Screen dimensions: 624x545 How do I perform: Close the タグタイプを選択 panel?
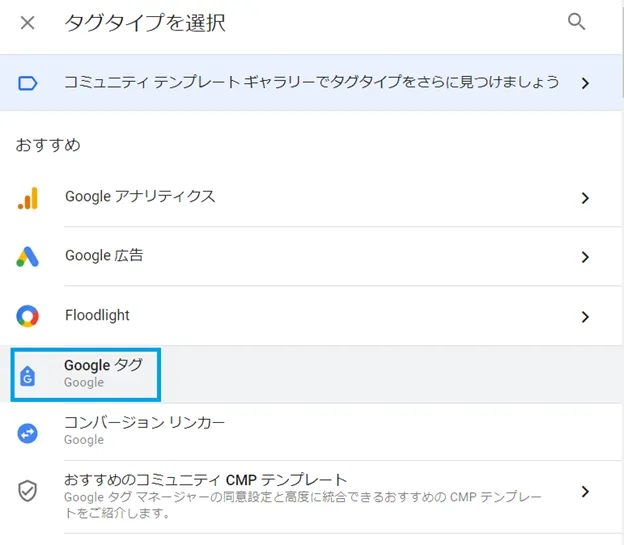[27, 22]
